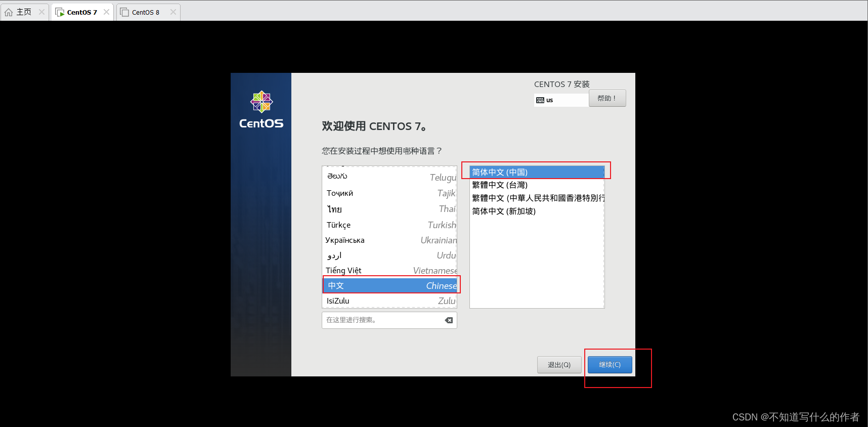Select Tiếng Việt Vietnamese language row

(389, 270)
